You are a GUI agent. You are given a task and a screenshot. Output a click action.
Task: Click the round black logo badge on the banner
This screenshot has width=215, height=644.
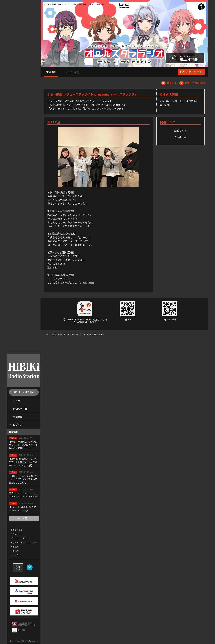pos(201,7)
